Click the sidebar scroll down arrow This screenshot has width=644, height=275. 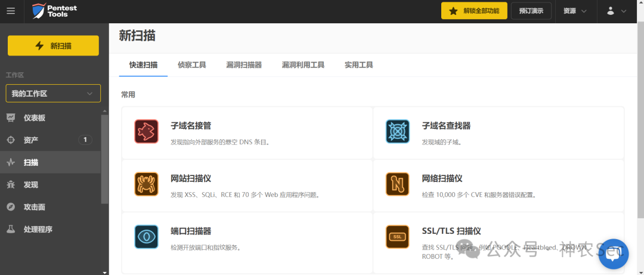click(105, 272)
